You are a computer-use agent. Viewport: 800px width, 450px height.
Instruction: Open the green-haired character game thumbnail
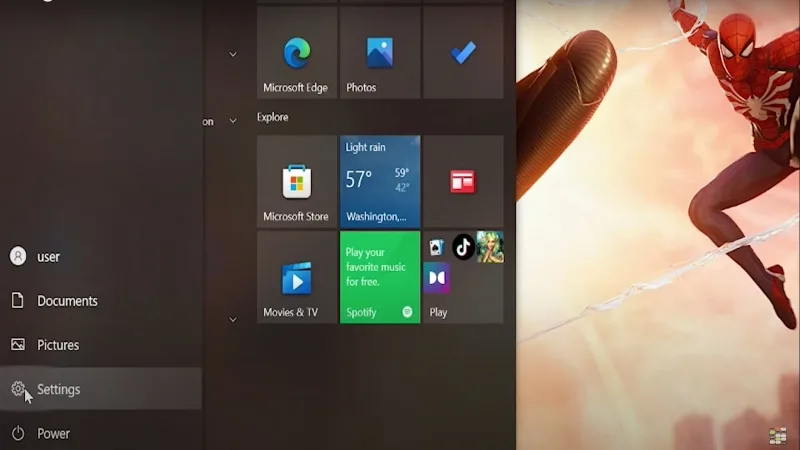pos(490,247)
